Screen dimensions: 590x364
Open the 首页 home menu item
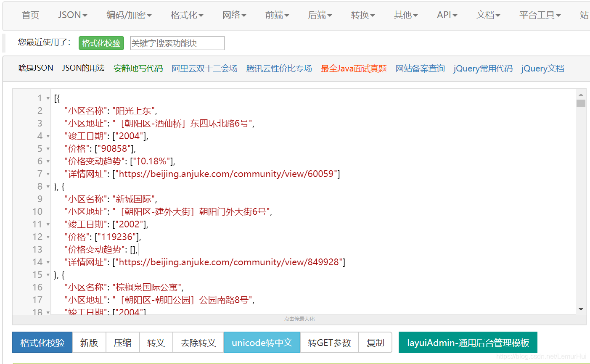coord(30,15)
